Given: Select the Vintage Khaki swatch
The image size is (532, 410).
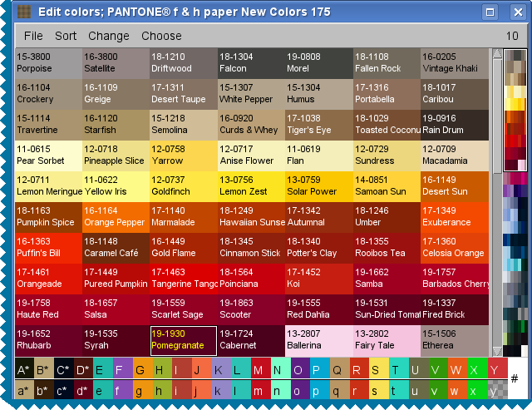Looking at the screenshot, I should point(455,63).
